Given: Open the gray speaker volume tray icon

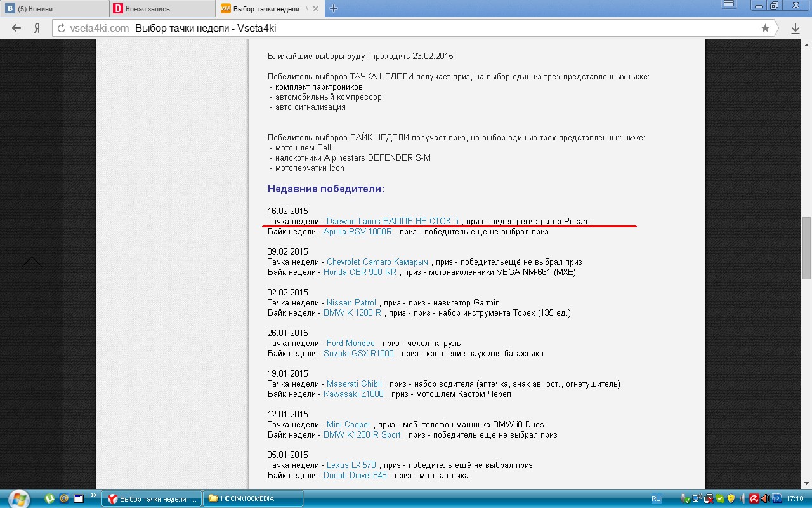Looking at the screenshot, I should [x=742, y=498].
